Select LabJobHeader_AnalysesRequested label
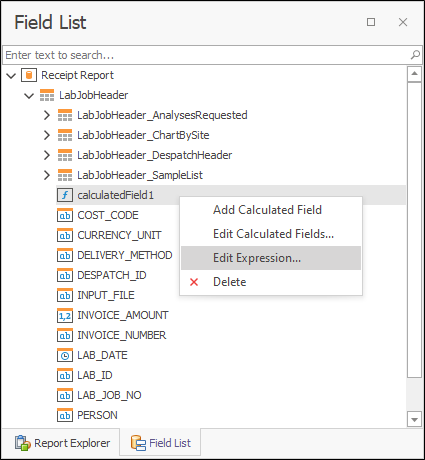Image resolution: width=425 pixels, height=460 pixels. (162, 115)
